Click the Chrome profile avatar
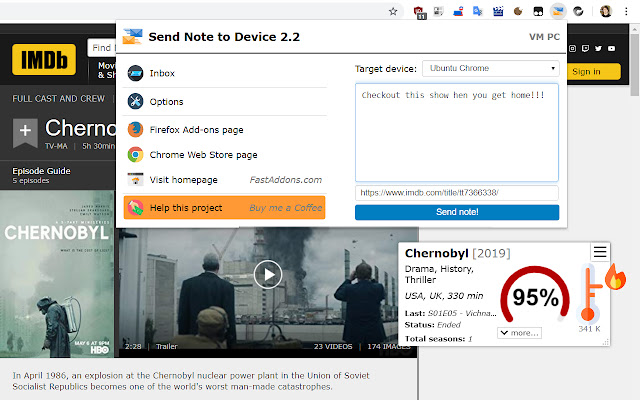 coord(606,12)
